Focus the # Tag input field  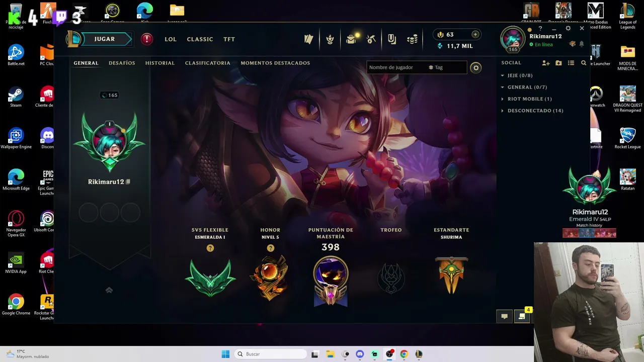446,67
